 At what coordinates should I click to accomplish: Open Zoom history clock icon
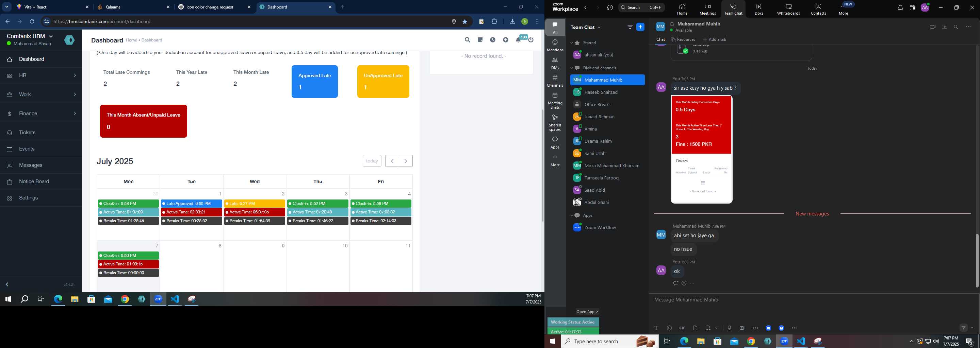tap(610, 7)
